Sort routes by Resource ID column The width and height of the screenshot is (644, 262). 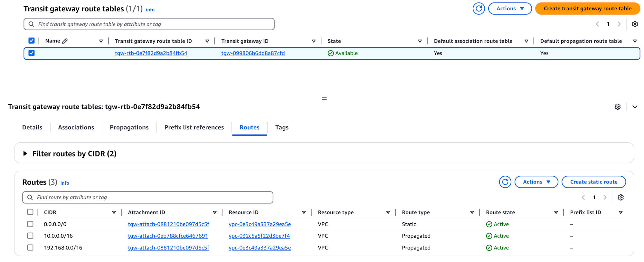tap(304, 212)
